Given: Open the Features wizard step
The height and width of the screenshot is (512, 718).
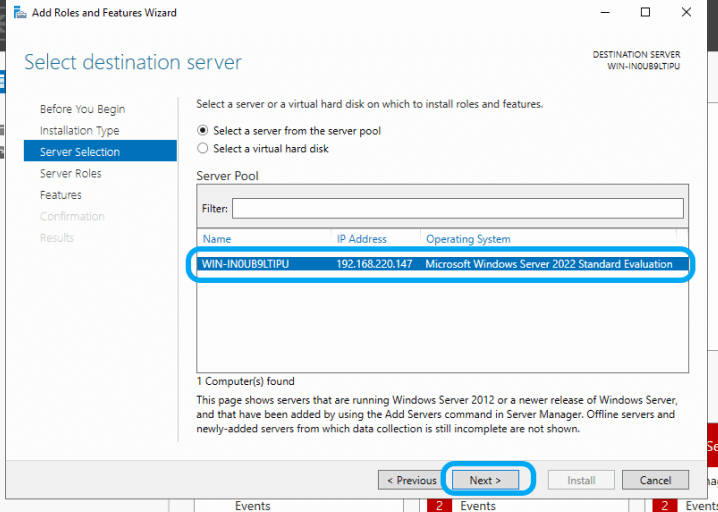Looking at the screenshot, I should click(x=60, y=195).
